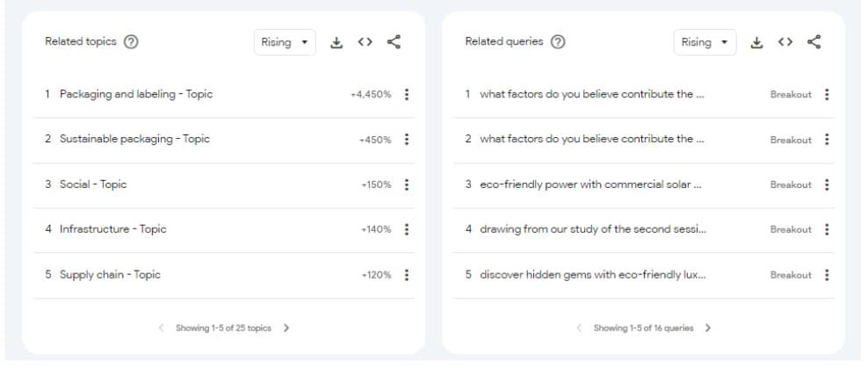This screenshot has height=369, width=868.
Task: Select the discover hidden gems query
Action: coord(592,275)
